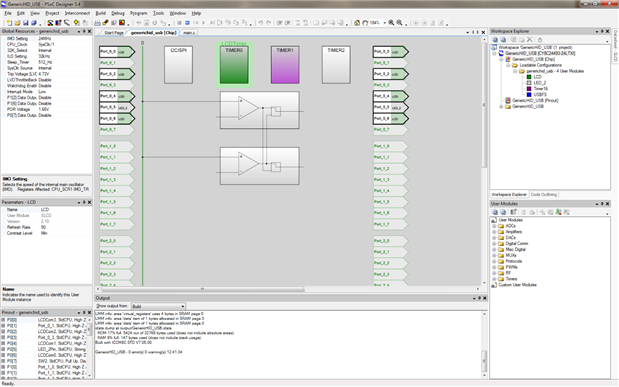The width and height of the screenshot is (619, 387).
Task: Click the Save toolbar icon
Action: [x=26, y=23]
